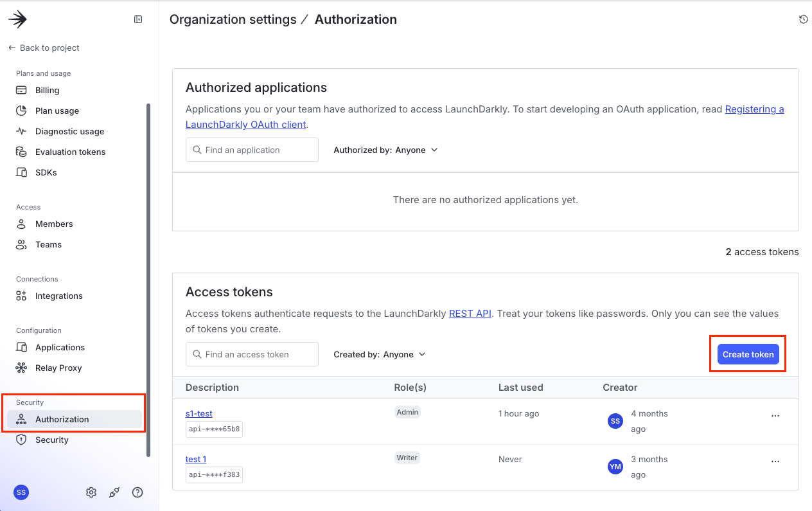The height and width of the screenshot is (511, 812).
Task: Click the api-****65b8 token value
Action: point(214,429)
